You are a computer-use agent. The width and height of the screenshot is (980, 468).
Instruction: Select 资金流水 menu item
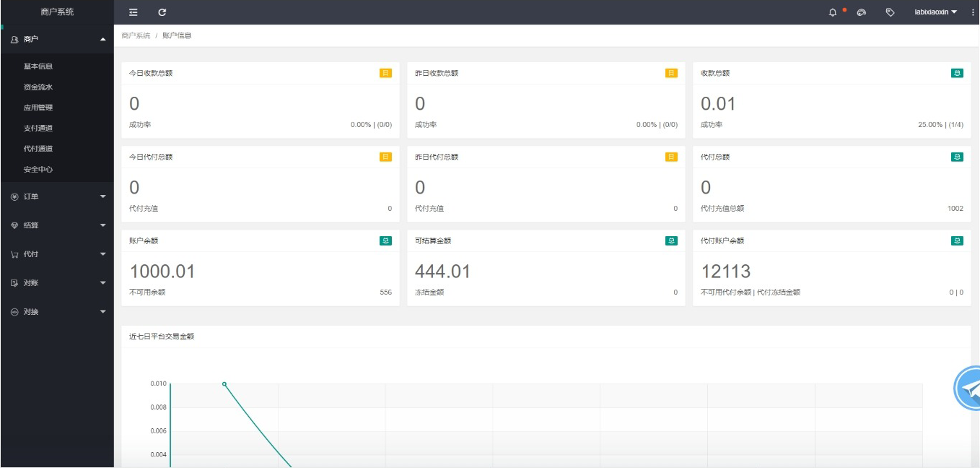(38, 87)
